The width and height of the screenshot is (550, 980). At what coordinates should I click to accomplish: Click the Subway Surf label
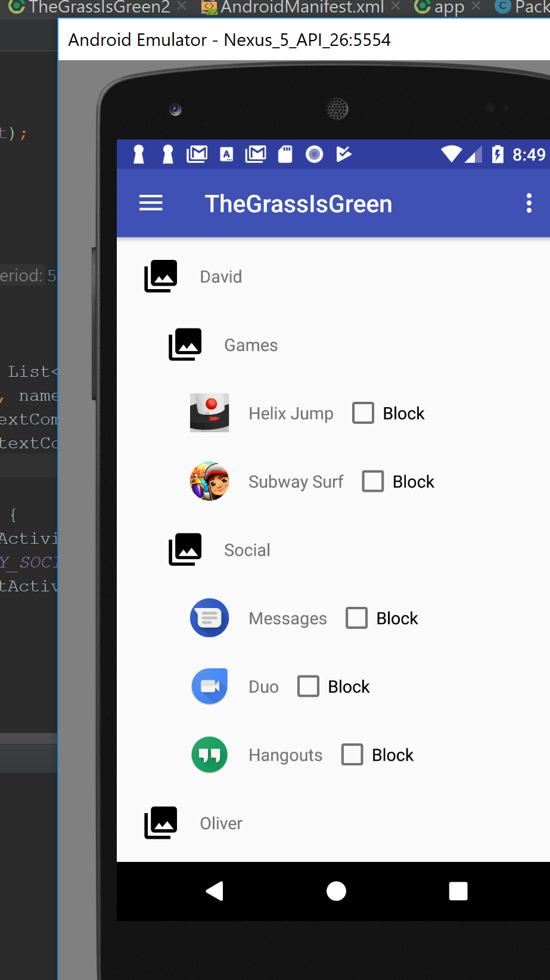[296, 482]
